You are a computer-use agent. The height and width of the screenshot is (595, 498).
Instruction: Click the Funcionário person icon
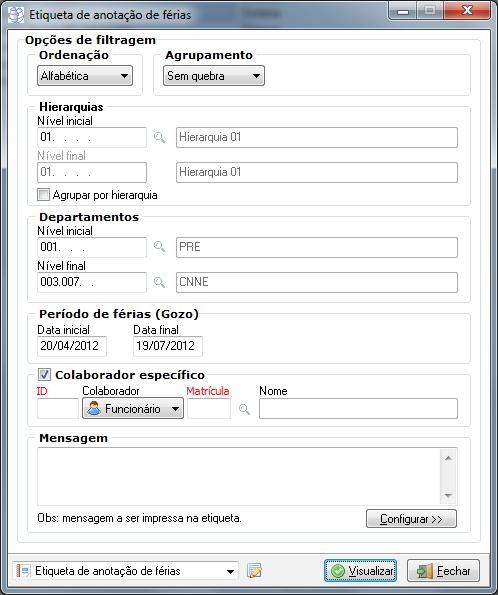94,409
